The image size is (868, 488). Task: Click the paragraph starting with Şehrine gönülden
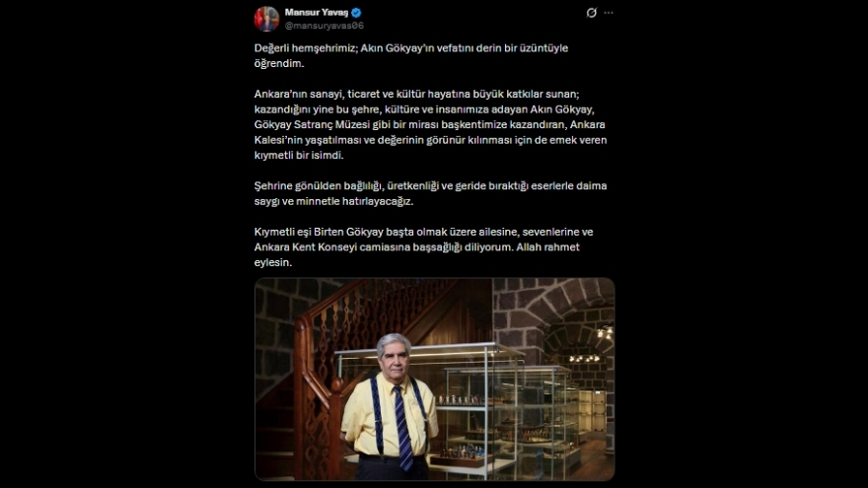click(x=431, y=193)
